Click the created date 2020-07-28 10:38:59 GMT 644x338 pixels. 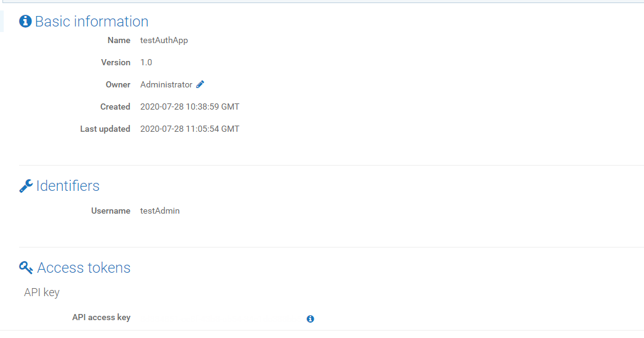tap(189, 107)
